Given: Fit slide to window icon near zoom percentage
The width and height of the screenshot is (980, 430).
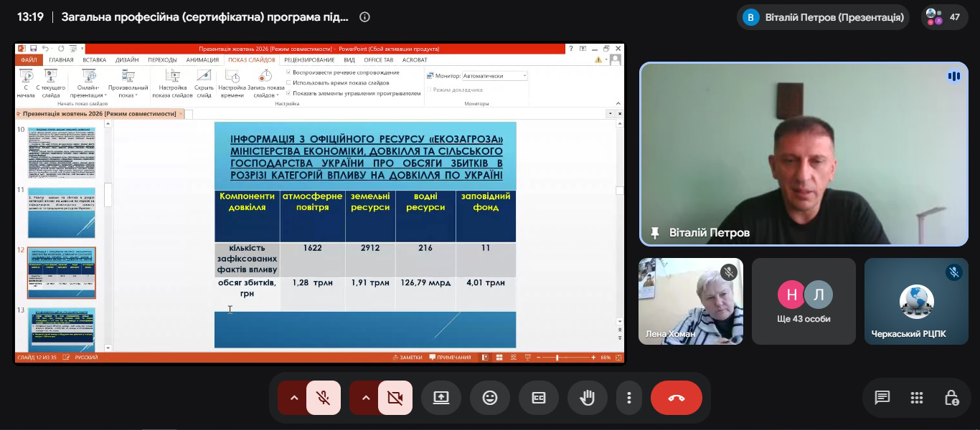Looking at the screenshot, I should pyautogui.click(x=618, y=357).
